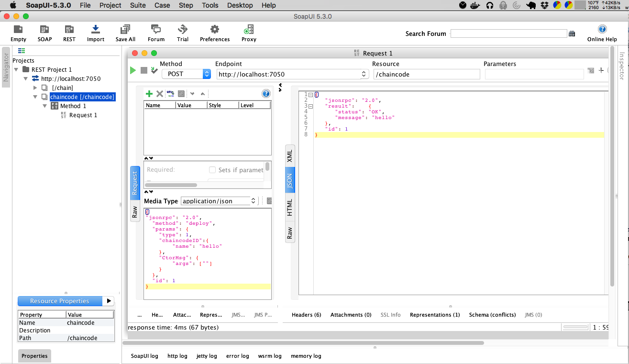Screen dimensions: 629x364
Task: Create a new SOAP project
Action: (x=44, y=33)
